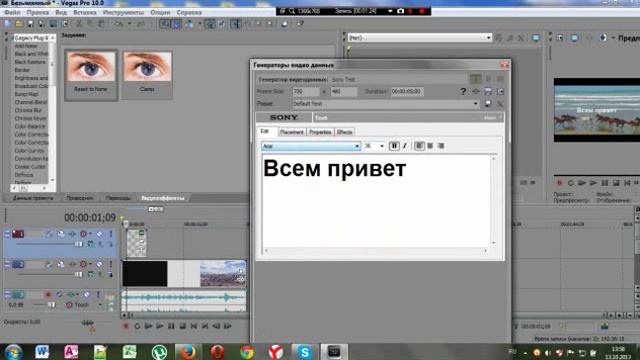The image size is (640, 360).
Task: Click the timeline Stop button
Action: 182,326
